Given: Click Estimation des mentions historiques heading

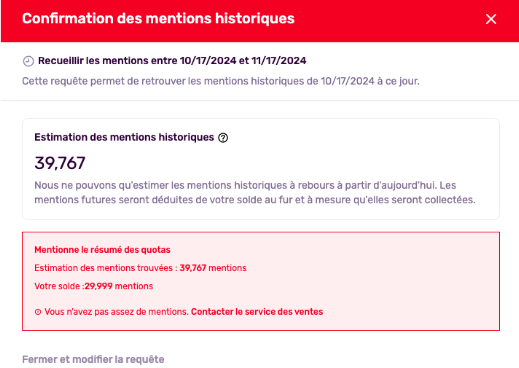Looking at the screenshot, I should click(x=124, y=137).
